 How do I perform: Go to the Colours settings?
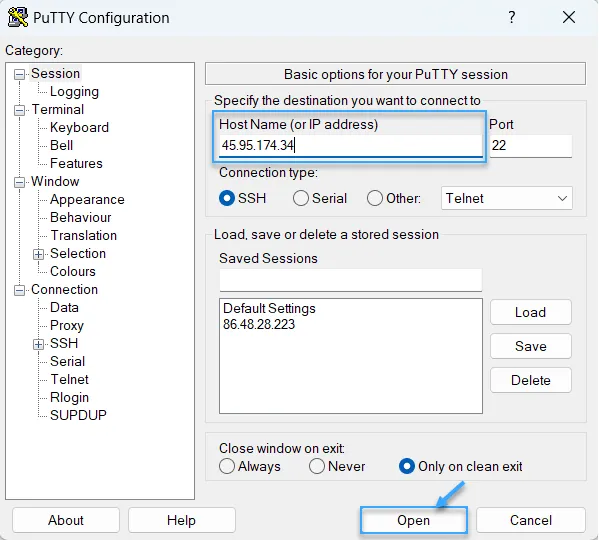pyautogui.click(x=73, y=271)
